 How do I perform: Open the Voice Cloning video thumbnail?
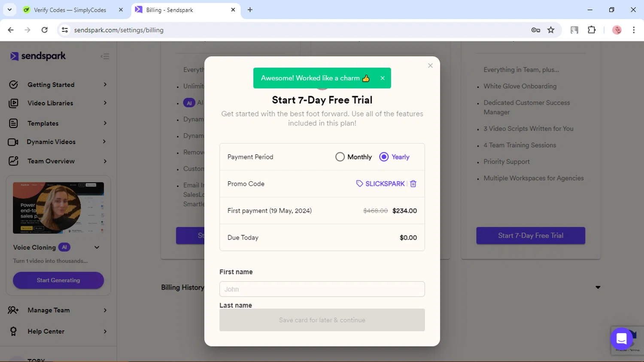[58, 208]
